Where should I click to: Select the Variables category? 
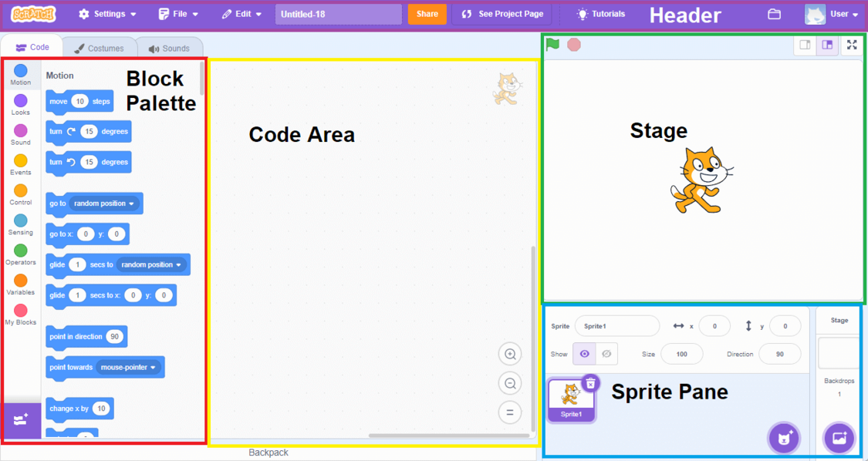click(x=21, y=284)
